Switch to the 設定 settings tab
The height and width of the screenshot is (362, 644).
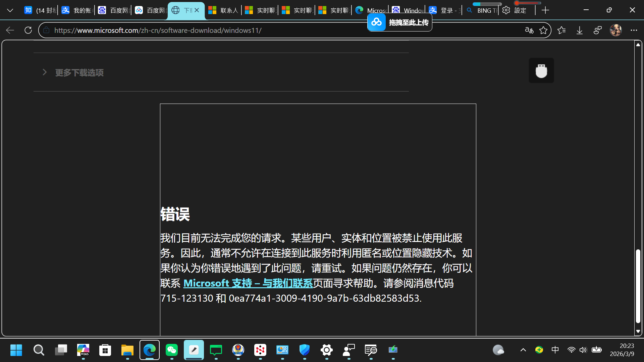pyautogui.click(x=517, y=10)
